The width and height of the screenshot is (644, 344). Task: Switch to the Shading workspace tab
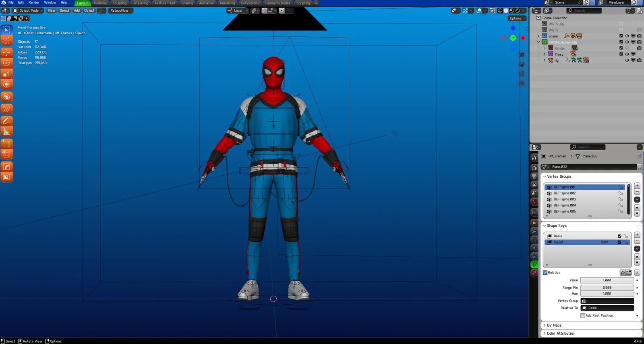click(x=187, y=3)
